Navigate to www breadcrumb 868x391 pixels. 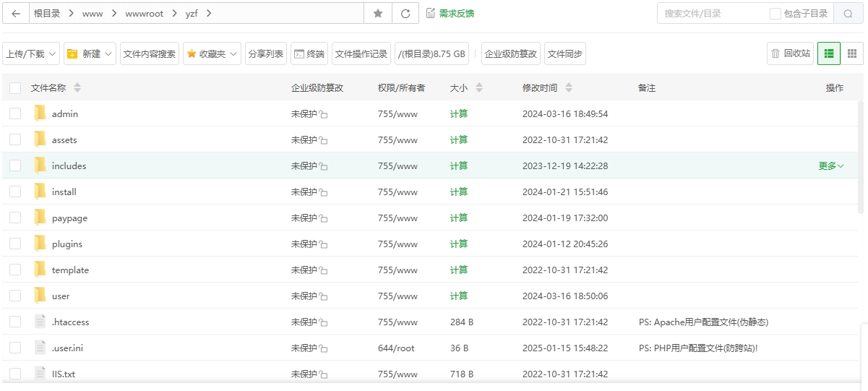click(x=93, y=14)
